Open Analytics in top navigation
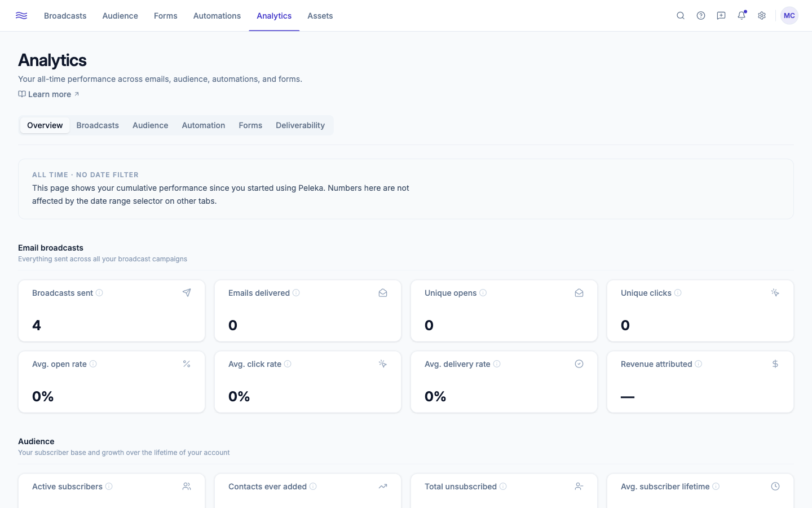 274,16
